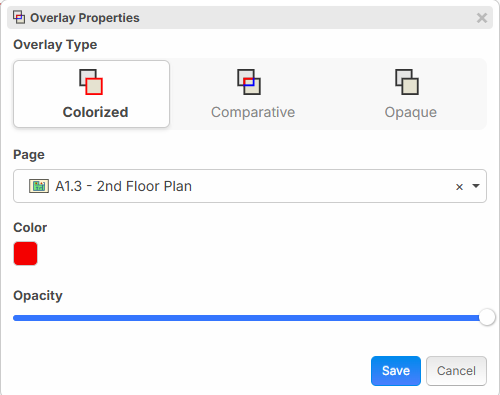Screen dimensions: 500x395
Task: Open the A1.3 - 2nd Floor Plan combo box
Action: (x=250, y=186)
